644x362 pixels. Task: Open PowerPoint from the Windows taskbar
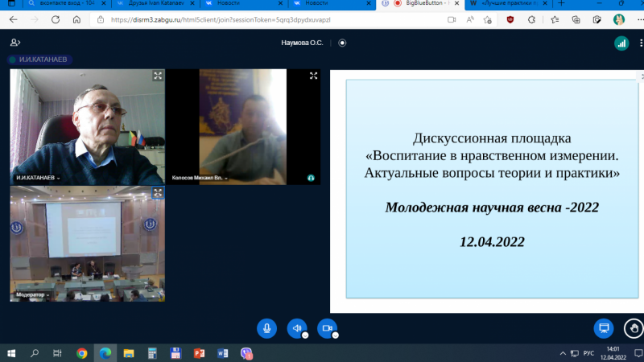tap(200, 352)
